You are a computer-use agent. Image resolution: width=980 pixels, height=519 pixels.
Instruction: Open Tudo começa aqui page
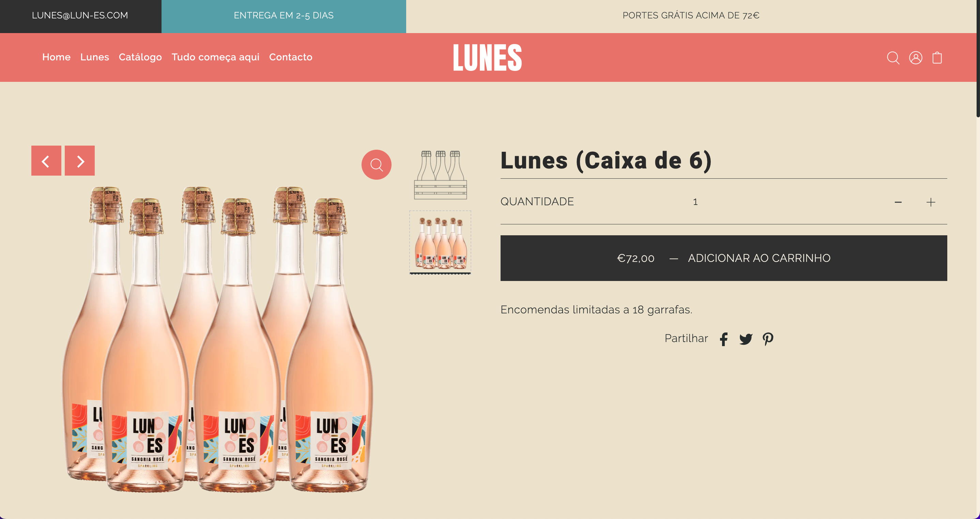(x=215, y=57)
